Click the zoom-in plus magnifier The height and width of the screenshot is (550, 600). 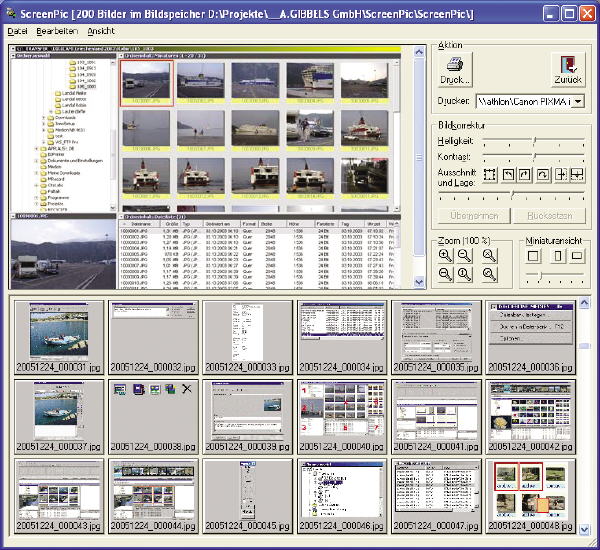[x=445, y=256]
